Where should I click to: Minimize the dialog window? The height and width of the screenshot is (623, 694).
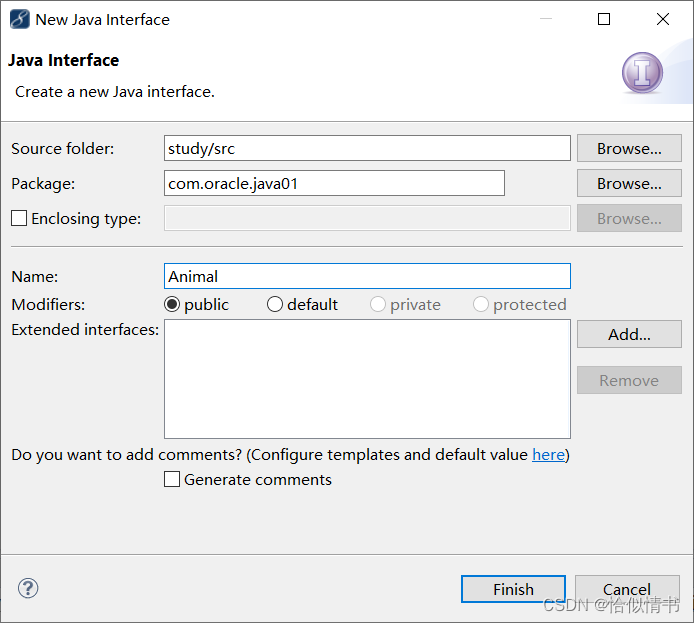coord(546,19)
